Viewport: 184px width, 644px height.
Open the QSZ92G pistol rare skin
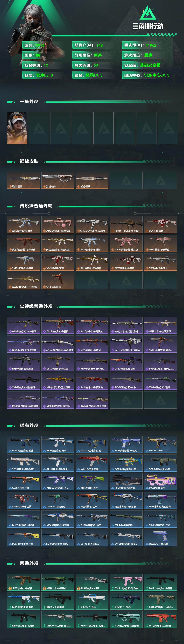(160, 538)
